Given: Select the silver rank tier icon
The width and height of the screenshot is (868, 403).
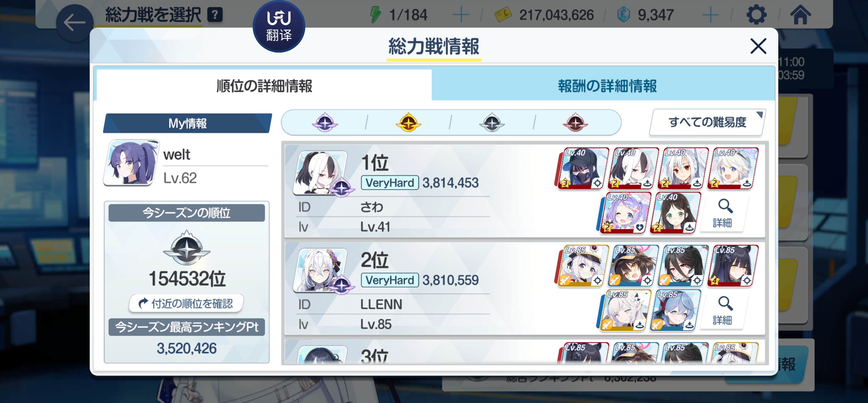Looking at the screenshot, I should tap(492, 122).
